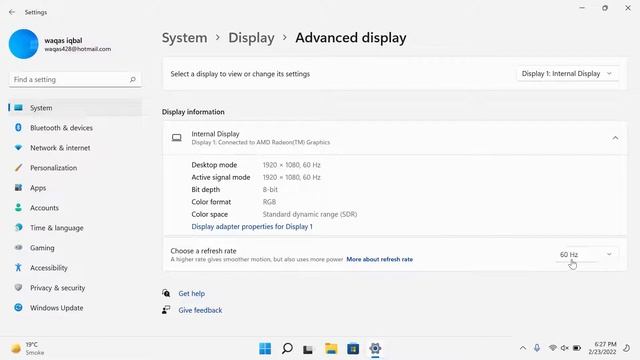
Task: Open the 60 Hz refresh rate dropdown
Action: point(587,254)
